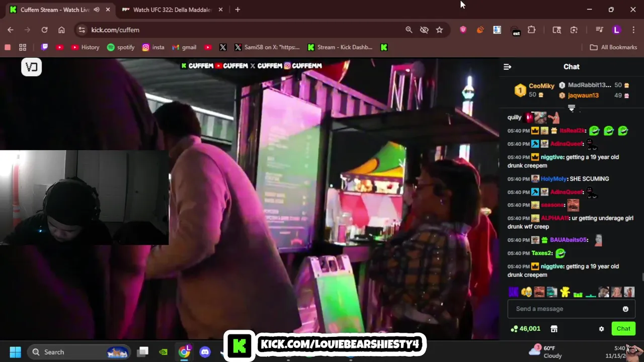Open the channel points shop icon
Image resolution: width=644 pixels, height=362 pixels.
click(x=554, y=329)
